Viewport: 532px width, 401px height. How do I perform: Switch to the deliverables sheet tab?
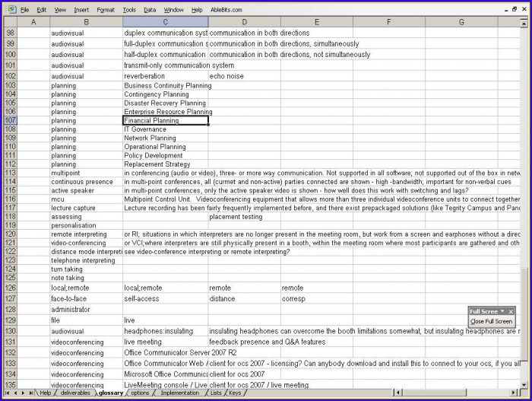pyautogui.click(x=75, y=393)
